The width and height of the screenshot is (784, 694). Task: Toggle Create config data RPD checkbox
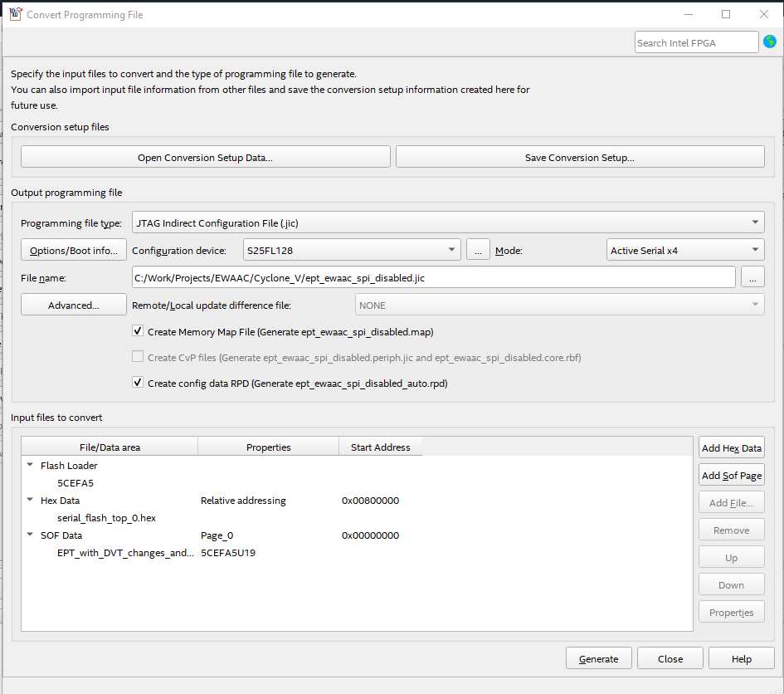tap(138, 383)
